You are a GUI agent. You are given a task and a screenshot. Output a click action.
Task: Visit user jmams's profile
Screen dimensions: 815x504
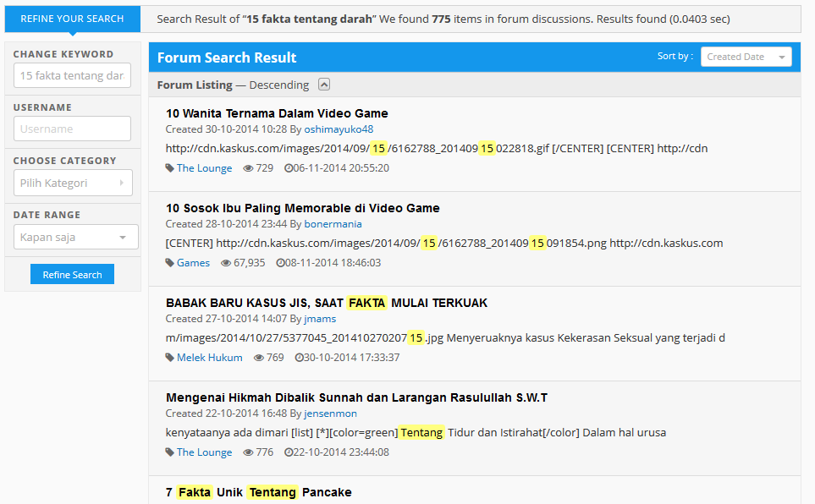[x=320, y=319]
